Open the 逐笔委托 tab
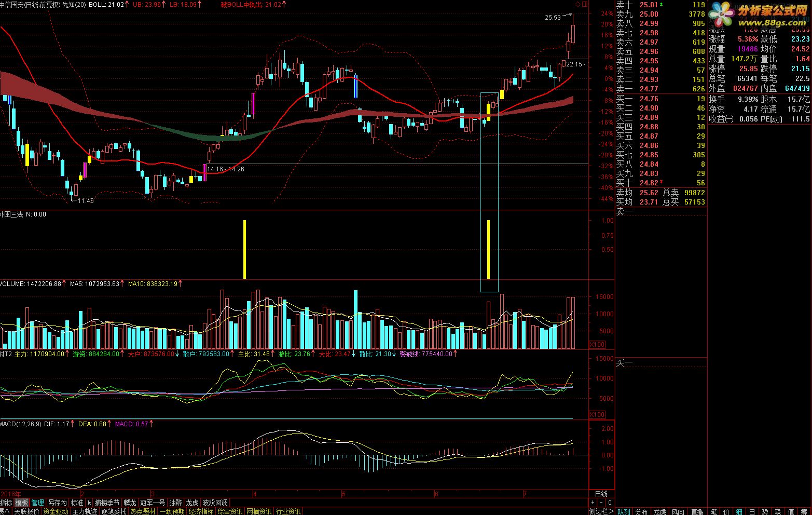This screenshot has height=515, width=812. [x=114, y=511]
